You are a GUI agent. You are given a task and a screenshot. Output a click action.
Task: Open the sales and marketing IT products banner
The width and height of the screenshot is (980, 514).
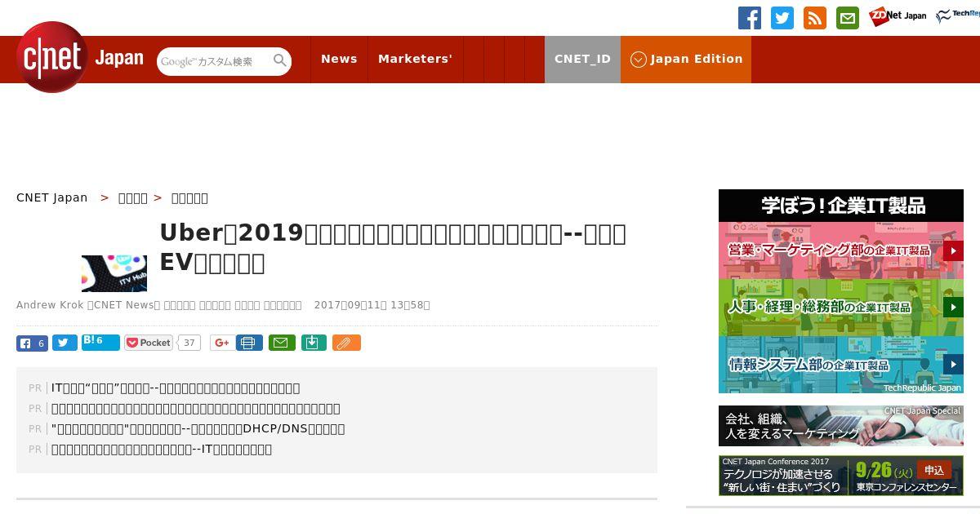coord(841,250)
